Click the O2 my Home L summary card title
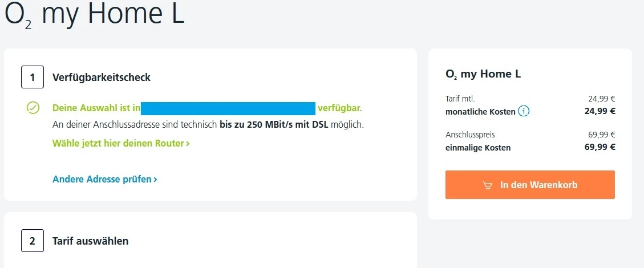Screen dimensions: 644x268 click(483, 74)
